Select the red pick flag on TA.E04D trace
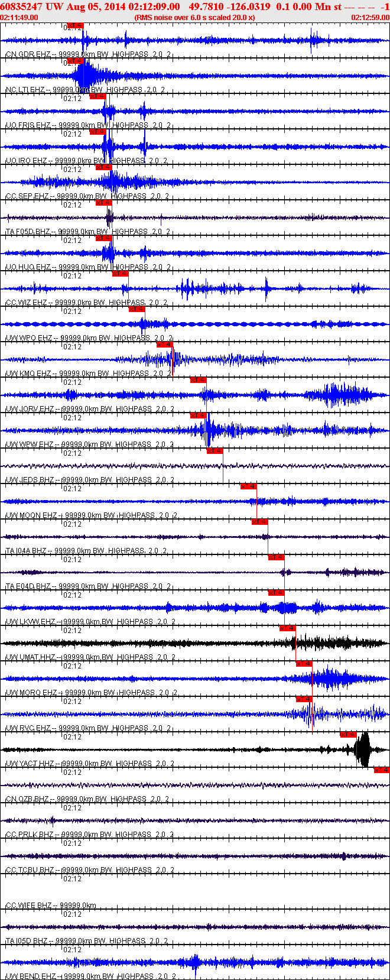 [276, 557]
